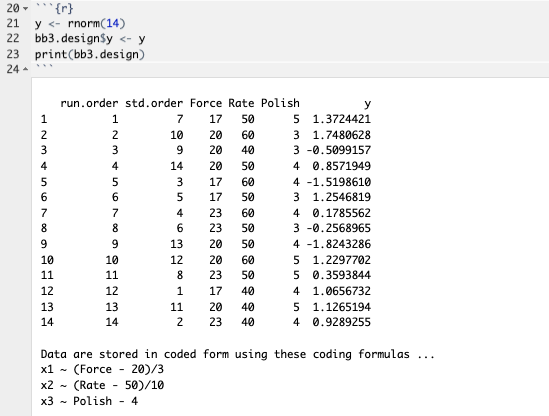Viewport: 549px width, 416px height.
Task: Click the y value 0.1785562
Action: click(x=341, y=213)
